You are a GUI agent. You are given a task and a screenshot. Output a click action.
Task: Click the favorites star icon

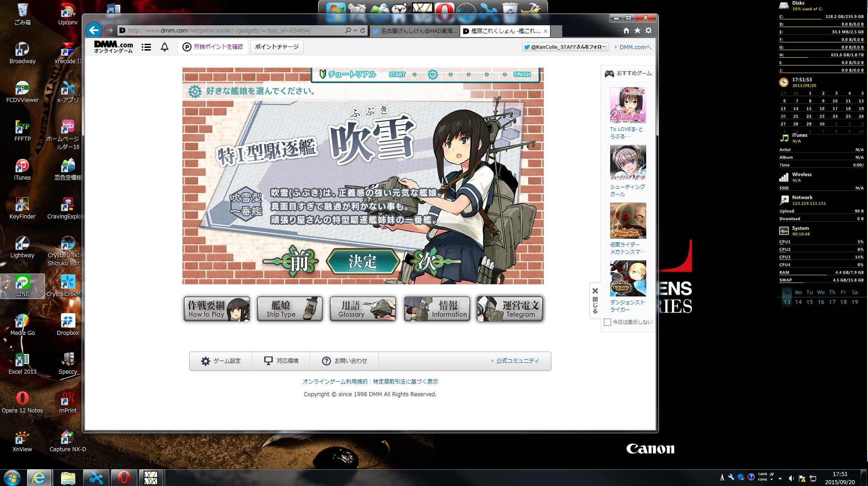point(637,30)
